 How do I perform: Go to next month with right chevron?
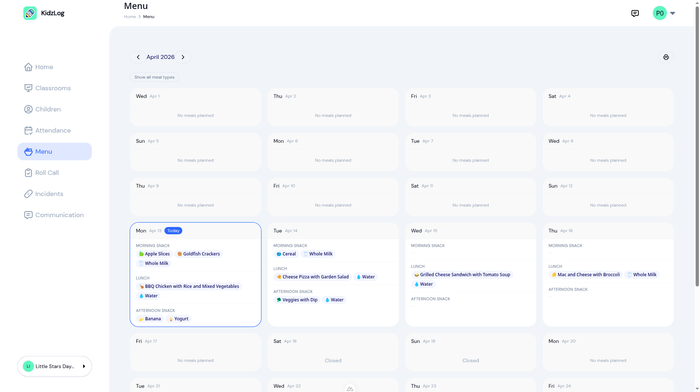pyautogui.click(x=183, y=57)
